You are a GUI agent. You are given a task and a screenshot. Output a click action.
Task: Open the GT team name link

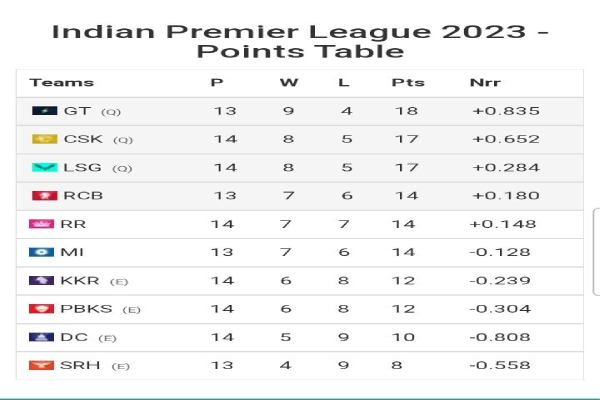[77, 111]
